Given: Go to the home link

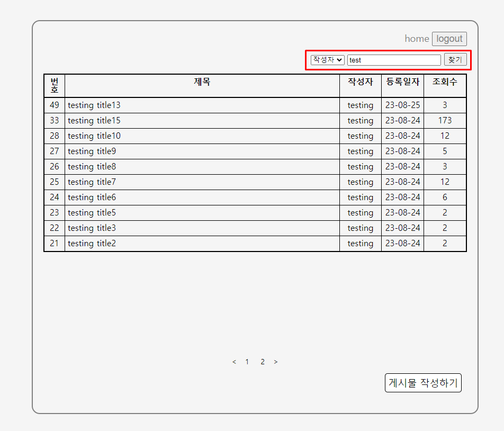Looking at the screenshot, I should [x=417, y=39].
